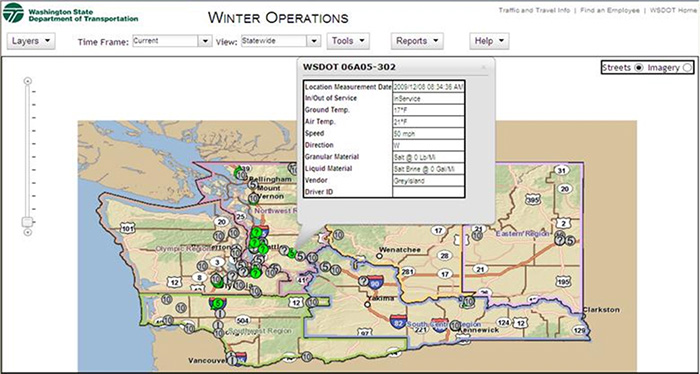Click the top of the zoom slider track
700x374 pixels.
(27, 87)
